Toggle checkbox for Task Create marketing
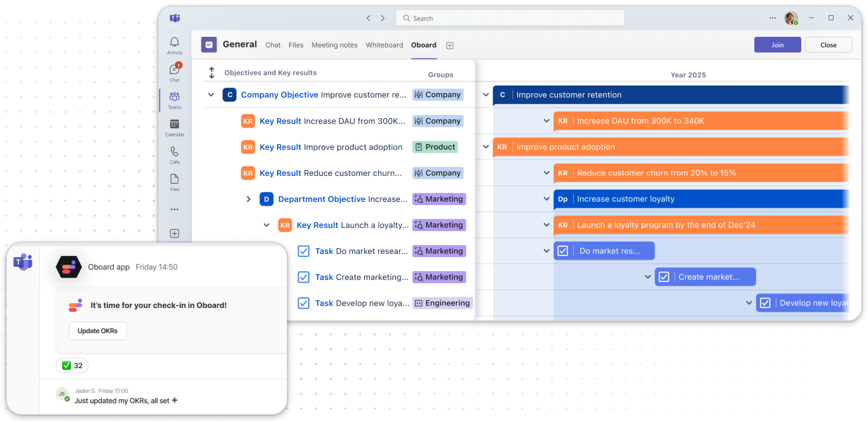This screenshot has width=868, height=421. point(304,277)
